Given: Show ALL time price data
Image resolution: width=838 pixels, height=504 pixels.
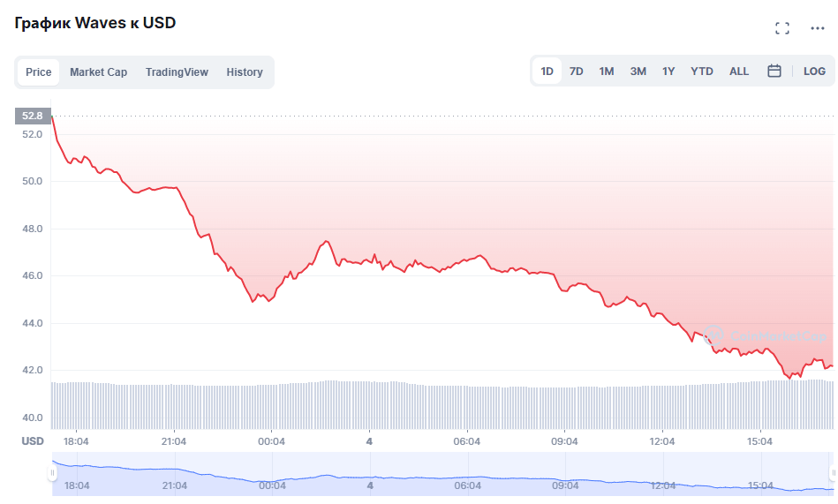Looking at the screenshot, I should [x=739, y=71].
